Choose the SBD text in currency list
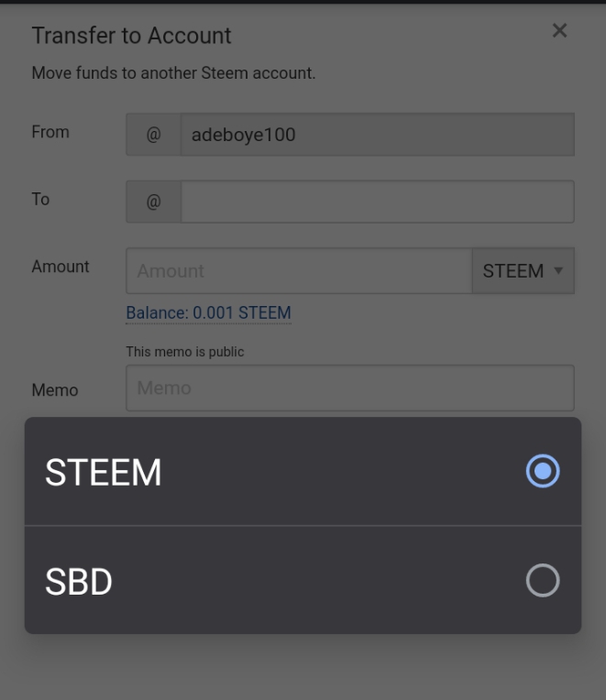 (x=79, y=582)
